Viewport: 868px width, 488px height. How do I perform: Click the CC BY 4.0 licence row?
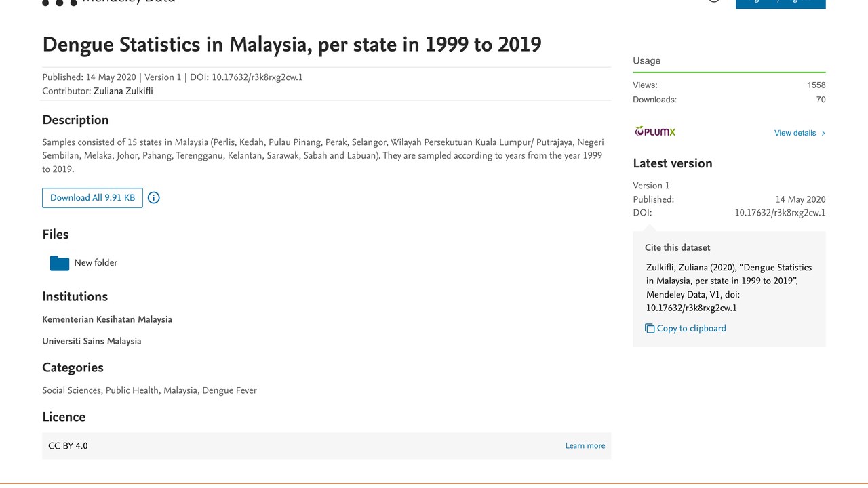[326, 446]
